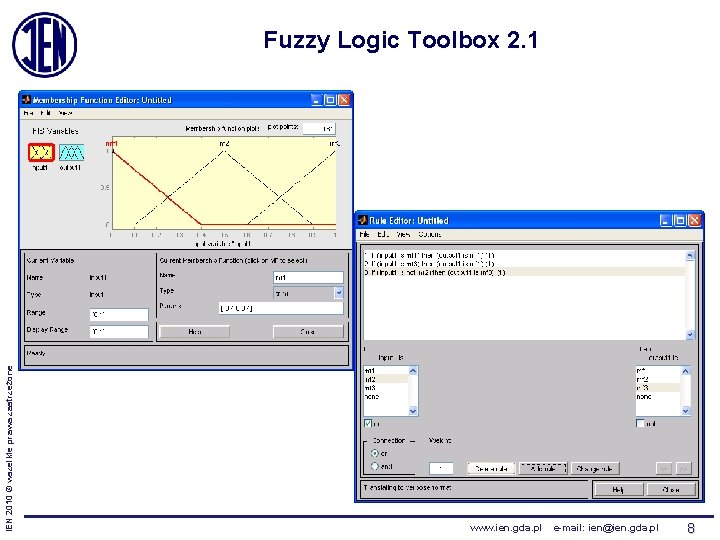The width and height of the screenshot is (720, 540).
Task: Click the membership function Name field
Action: click(x=308, y=277)
